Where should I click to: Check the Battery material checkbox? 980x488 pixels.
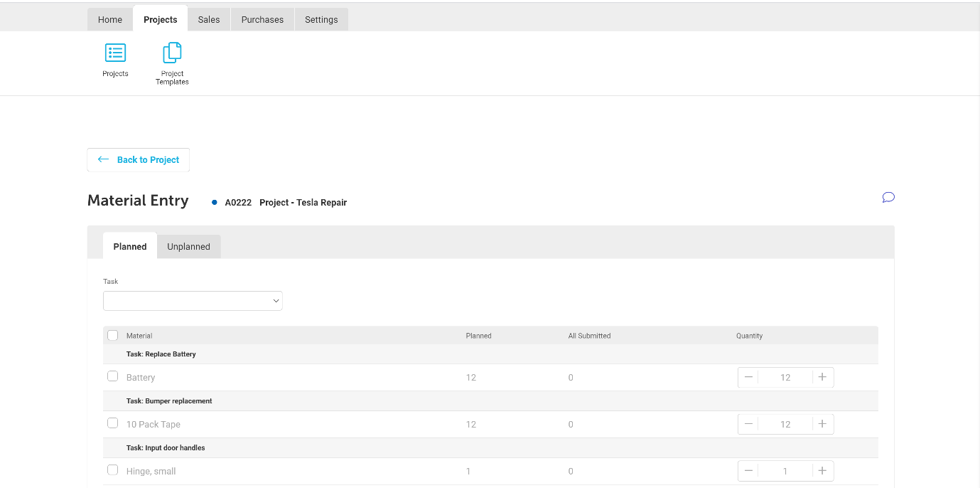pyautogui.click(x=112, y=376)
